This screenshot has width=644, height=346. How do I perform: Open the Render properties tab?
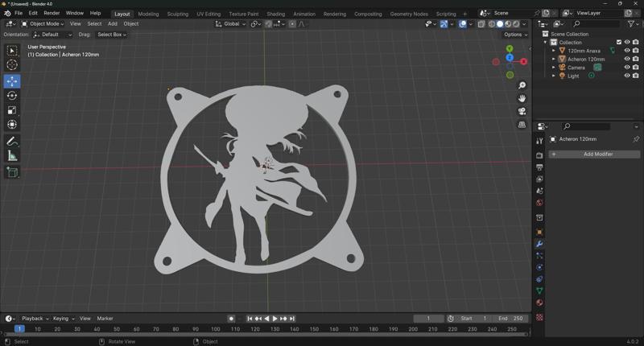(539, 155)
